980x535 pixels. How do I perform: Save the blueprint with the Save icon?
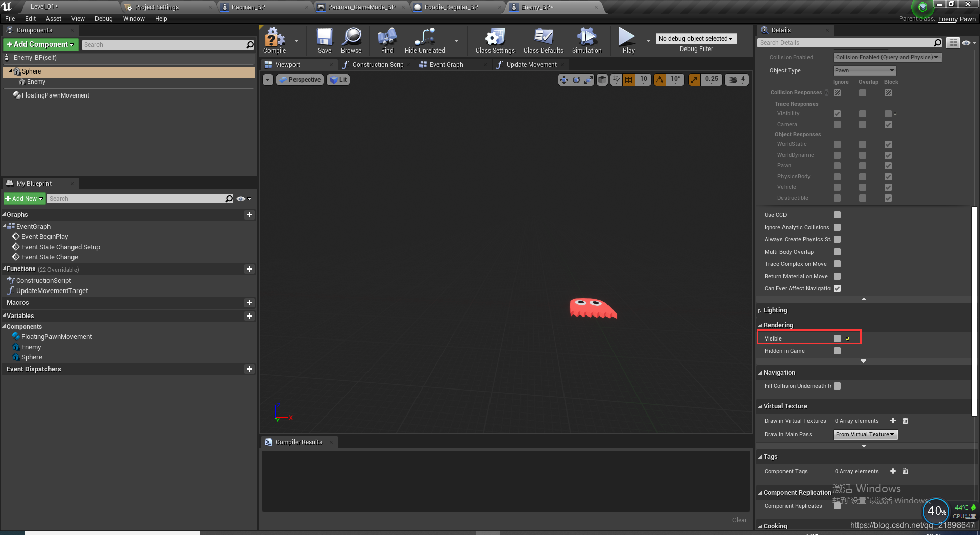[x=325, y=40]
